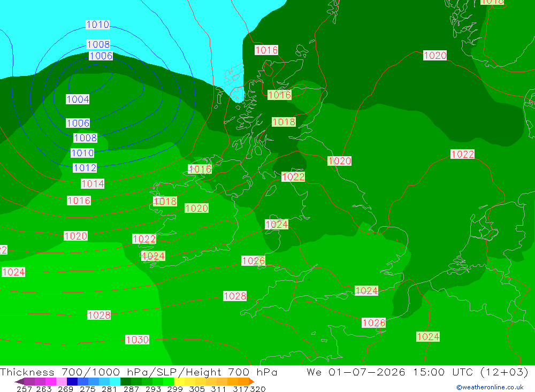Pick the darkest green legend swatch
The width and height of the screenshot is (535, 392).
click(126, 381)
